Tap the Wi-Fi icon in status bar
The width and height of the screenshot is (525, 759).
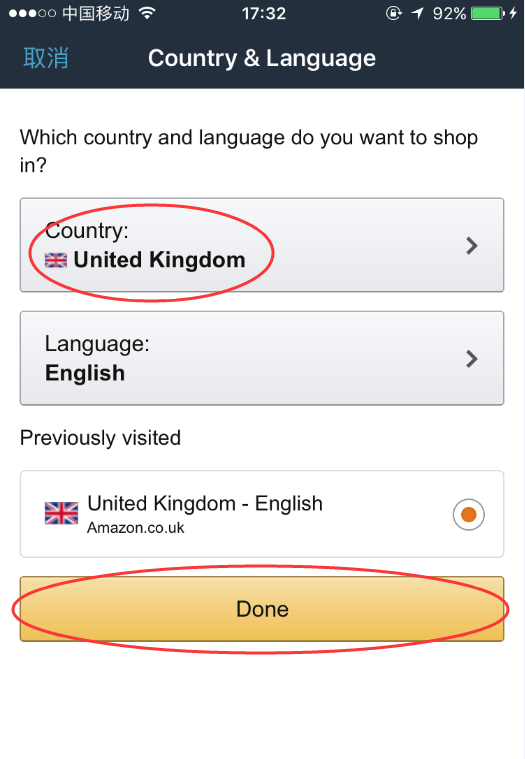tap(147, 13)
